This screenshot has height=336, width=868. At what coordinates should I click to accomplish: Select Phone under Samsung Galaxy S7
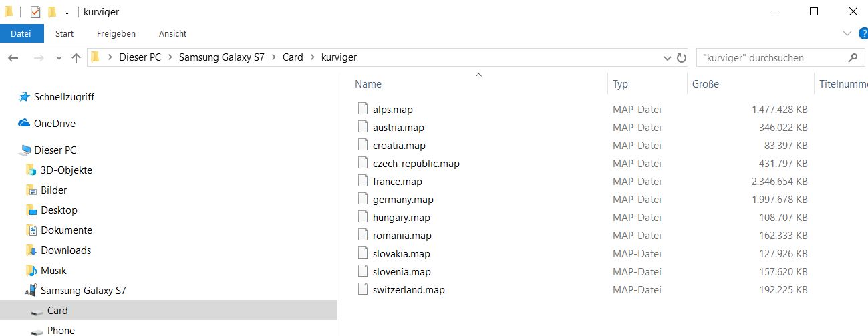61,330
